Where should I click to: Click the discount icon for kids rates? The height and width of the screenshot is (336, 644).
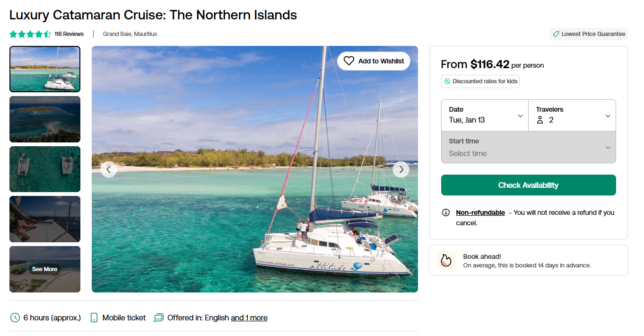tap(447, 81)
